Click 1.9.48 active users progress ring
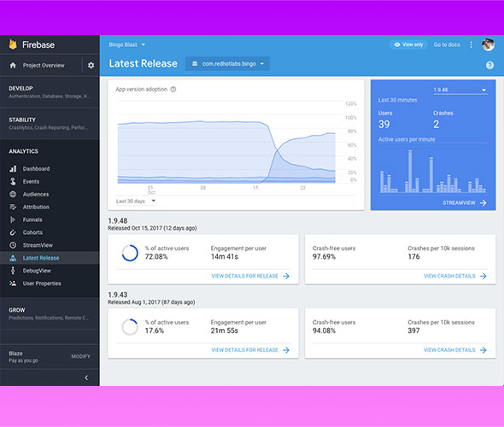Viewport: 504px width, 427px height. click(x=130, y=253)
